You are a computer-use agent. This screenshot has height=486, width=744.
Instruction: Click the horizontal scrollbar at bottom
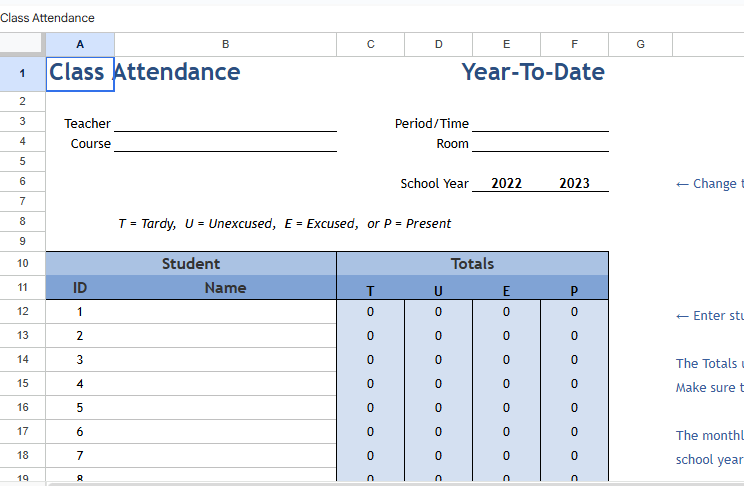coord(395,484)
